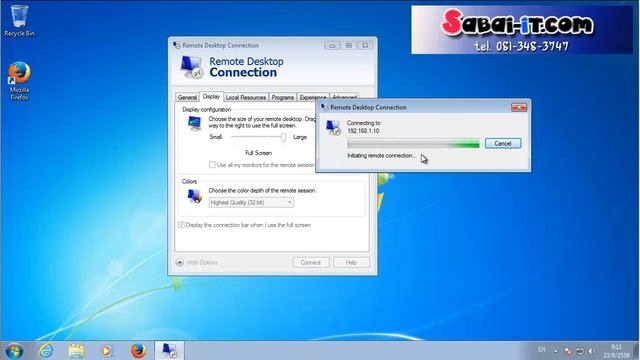This screenshot has height=360, width=640.
Task: Click the Full Screen size label
Action: tap(258, 153)
